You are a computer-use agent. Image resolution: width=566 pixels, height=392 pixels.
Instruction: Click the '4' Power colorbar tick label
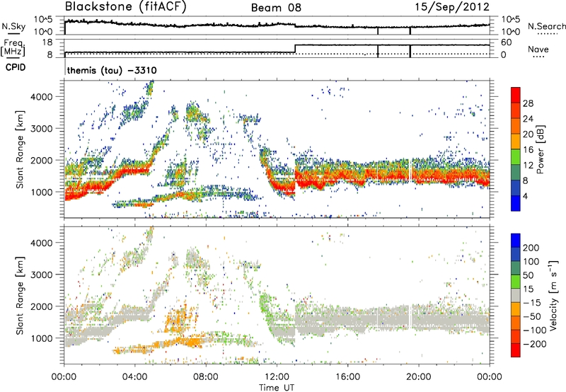coord(526,197)
